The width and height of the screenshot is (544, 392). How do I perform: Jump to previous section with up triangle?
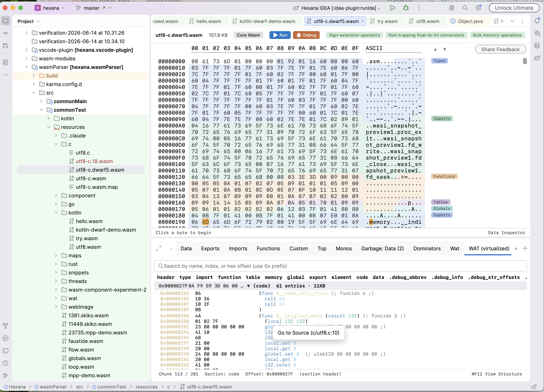(x=435, y=49)
